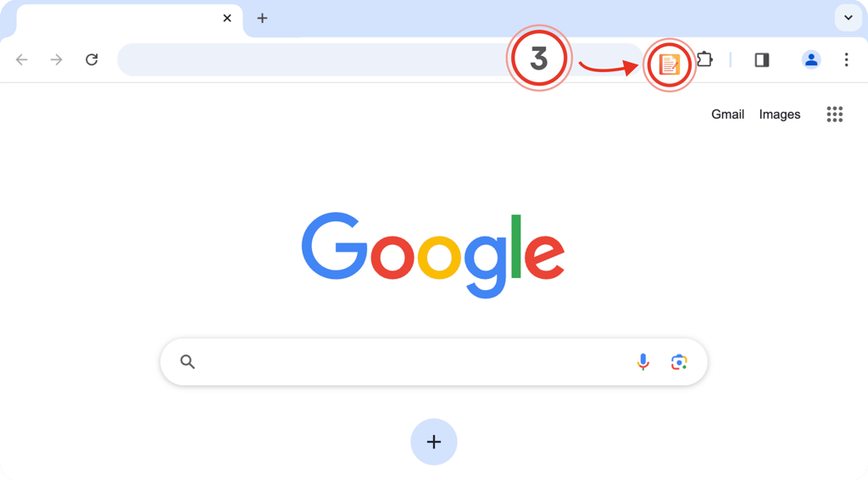
Task: Close the current browser tab
Action: pos(227,19)
